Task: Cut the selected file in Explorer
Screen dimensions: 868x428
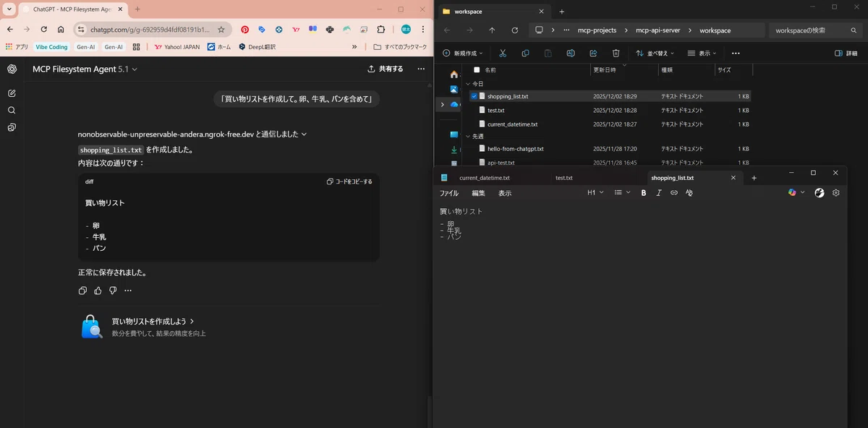Action: (x=503, y=53)
